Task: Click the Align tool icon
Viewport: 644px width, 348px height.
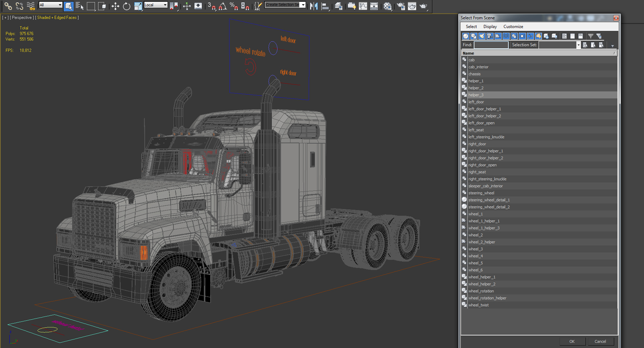Action: pyautogui.click(x=325, y=6)
